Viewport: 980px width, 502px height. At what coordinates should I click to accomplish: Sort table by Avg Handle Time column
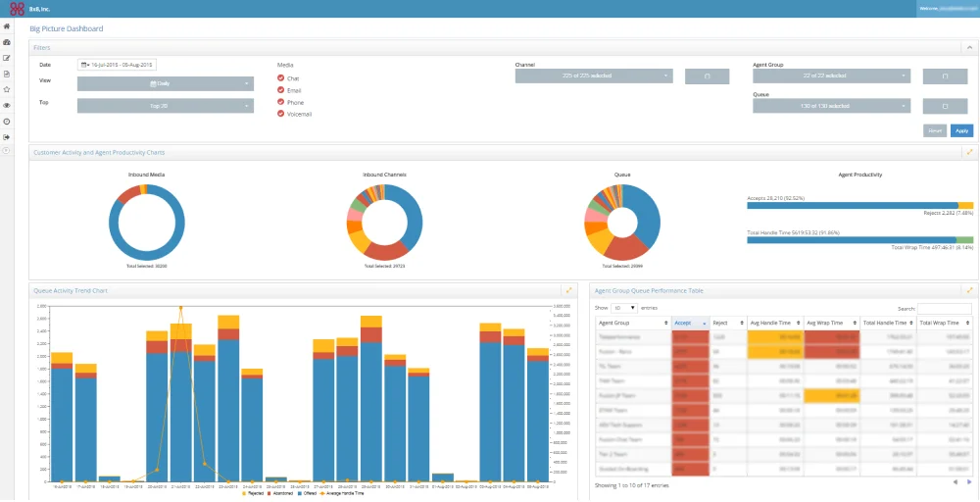[x=775, y=324]
